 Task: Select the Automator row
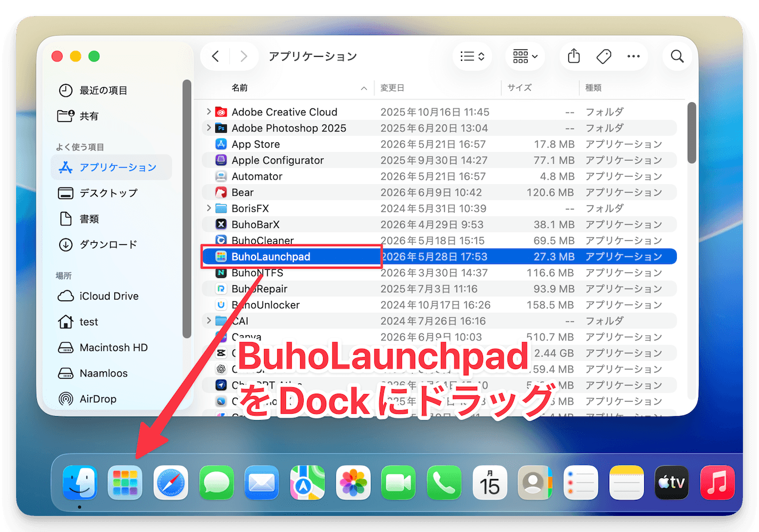439,176
